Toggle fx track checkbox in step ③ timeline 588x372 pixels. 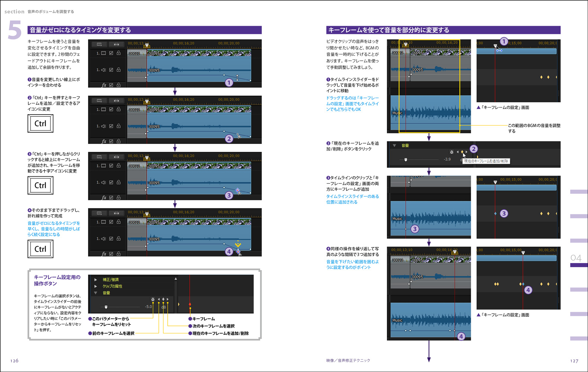pos(111,198)
